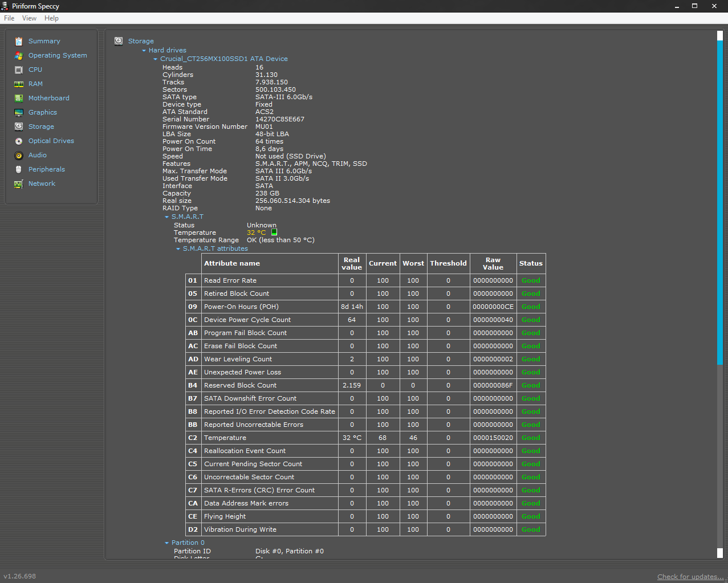Image resolution: width=728 pixels, height=583 pixels.
Task: Click the Device Power Cycle Count row
Action: [365, 320]
